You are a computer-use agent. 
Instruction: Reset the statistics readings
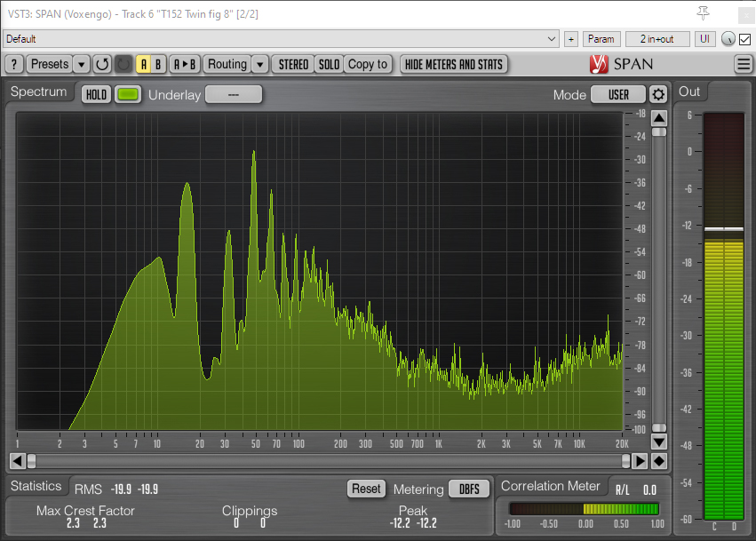pyautogui.click(x=365, y=489)
